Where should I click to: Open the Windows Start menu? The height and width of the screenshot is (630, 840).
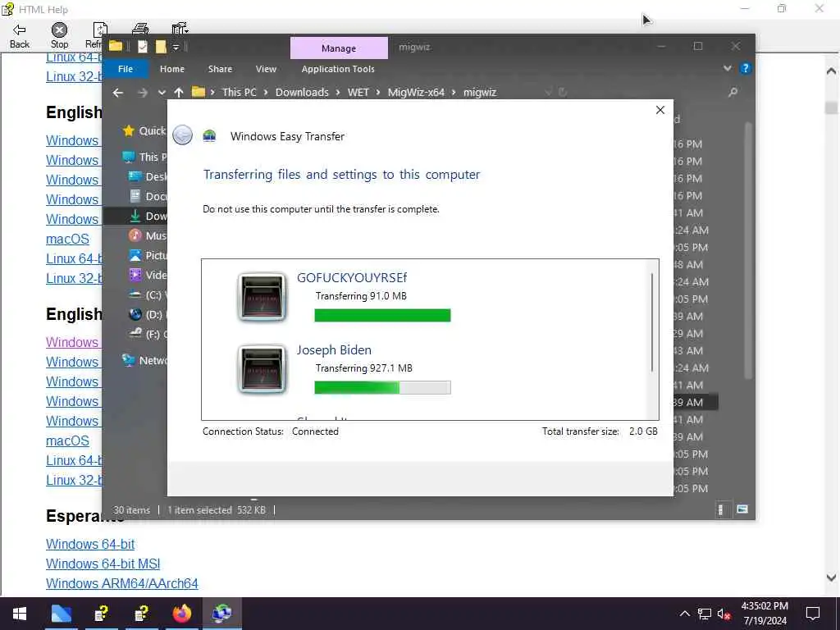pos(20,614)
